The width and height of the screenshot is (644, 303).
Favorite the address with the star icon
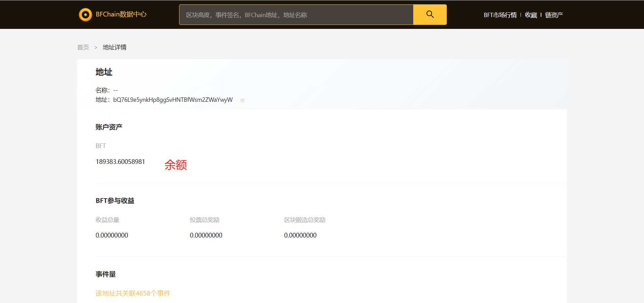[243, 100]
